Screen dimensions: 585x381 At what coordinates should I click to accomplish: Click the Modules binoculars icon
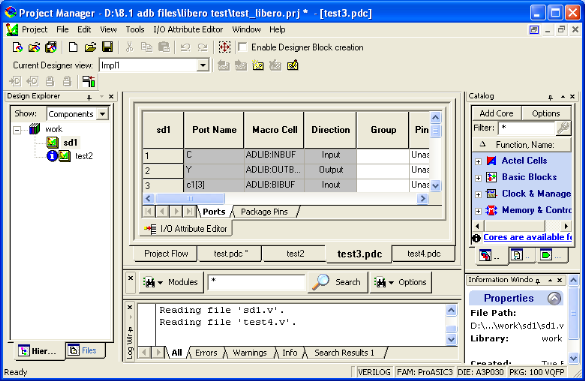pyautogui.click(x=149, y=282)
